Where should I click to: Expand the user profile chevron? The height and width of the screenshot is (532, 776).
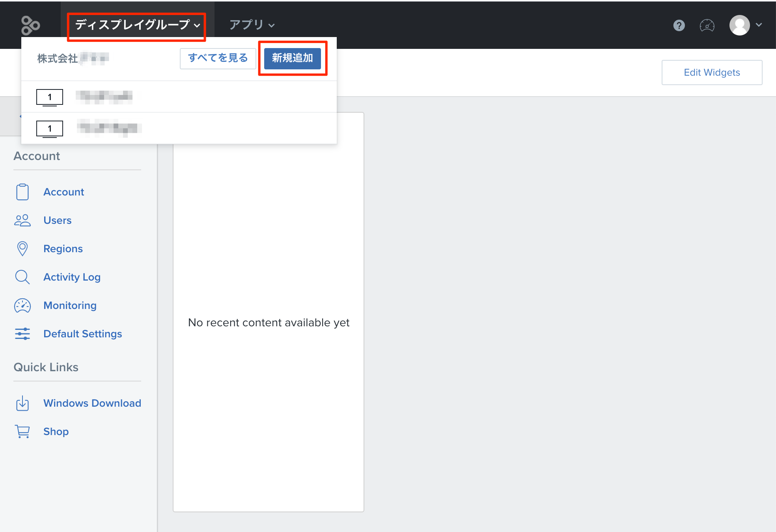coord(759,25)
